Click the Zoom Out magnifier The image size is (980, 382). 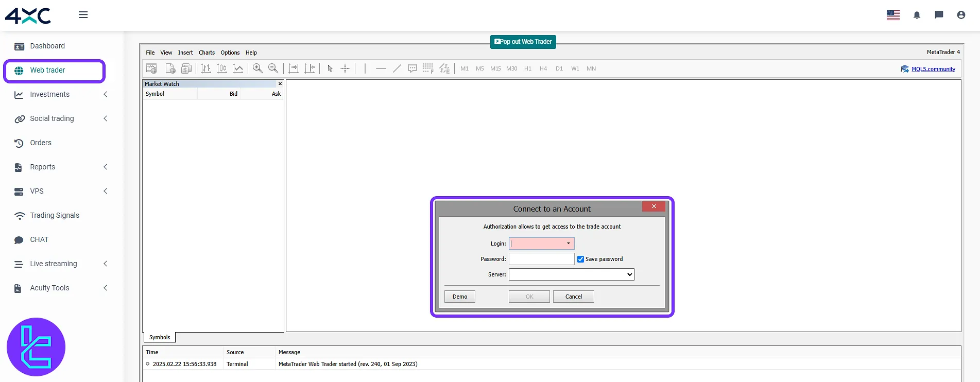(x=273, y=68)
